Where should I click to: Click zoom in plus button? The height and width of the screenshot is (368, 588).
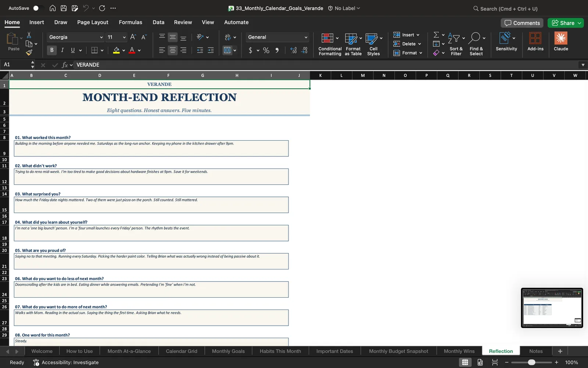pyautogui.click(x=556, y=362)
